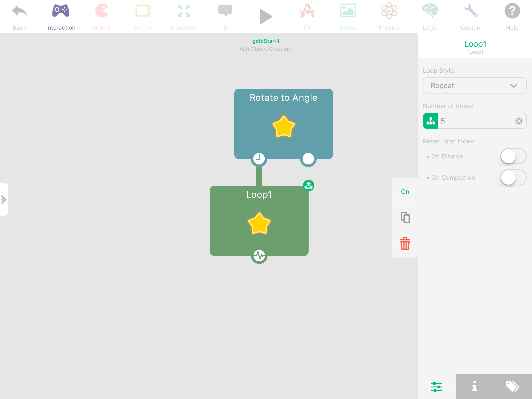Switch to the info tab
Screen dimensions: 532x399
click(474, 386)
